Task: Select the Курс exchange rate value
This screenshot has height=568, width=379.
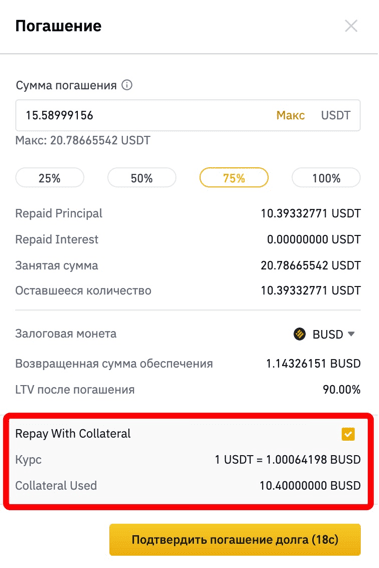Action: tap(288, 460)
